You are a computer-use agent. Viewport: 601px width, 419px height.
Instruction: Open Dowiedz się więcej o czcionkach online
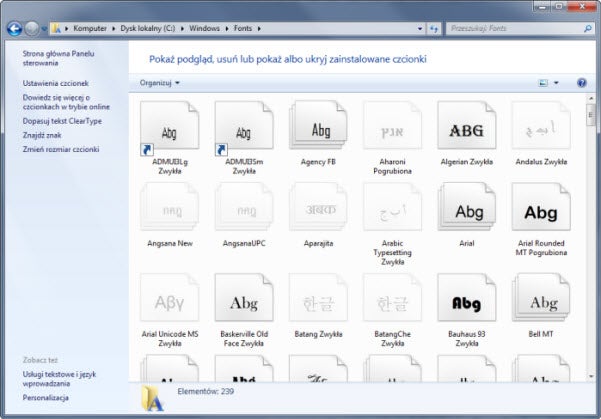point(66,102)
